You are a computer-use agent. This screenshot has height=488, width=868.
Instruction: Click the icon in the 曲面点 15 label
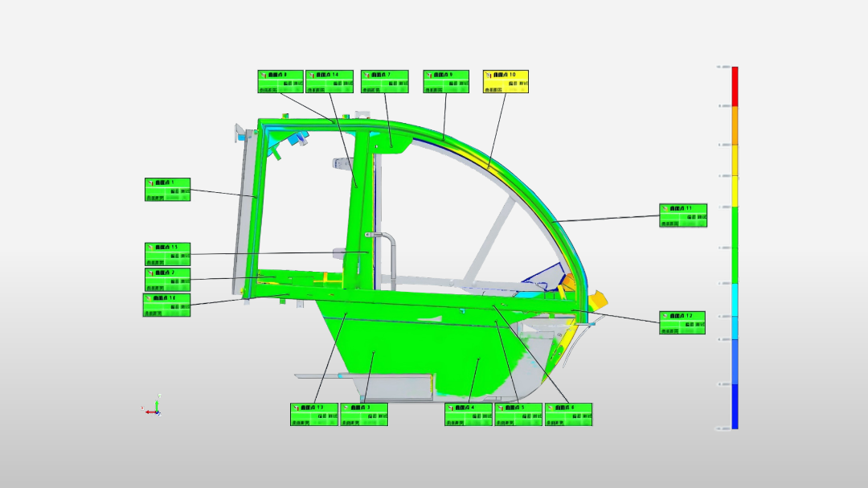150,248
